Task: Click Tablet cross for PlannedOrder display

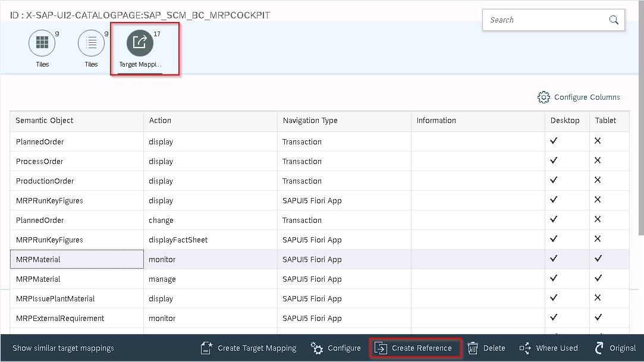Action: click(598, 141)
